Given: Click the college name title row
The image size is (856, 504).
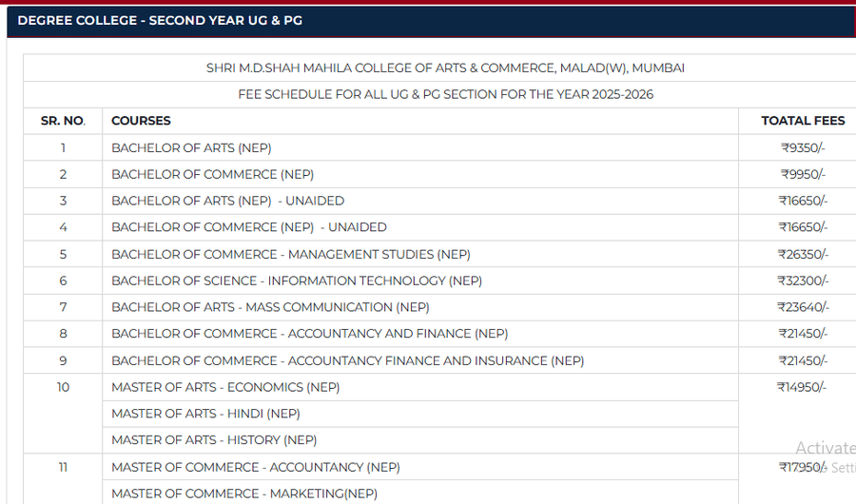Looking at the screenshot, I should tap(445, 68).
